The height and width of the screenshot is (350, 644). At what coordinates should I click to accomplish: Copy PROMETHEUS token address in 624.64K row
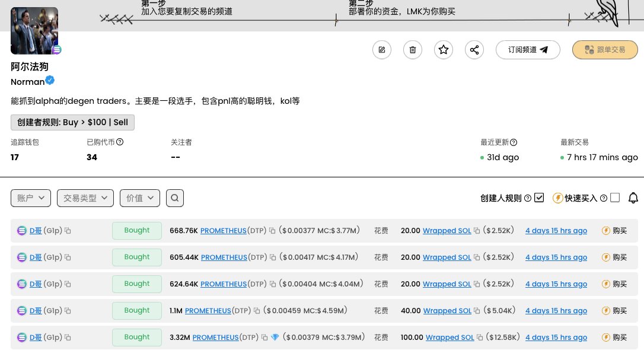[x=272, y=284]
